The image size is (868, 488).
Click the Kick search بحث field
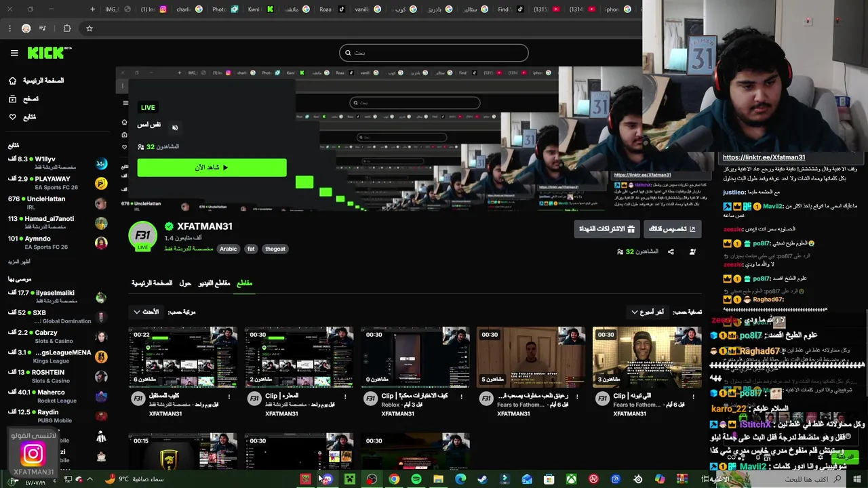pos(434,53)
